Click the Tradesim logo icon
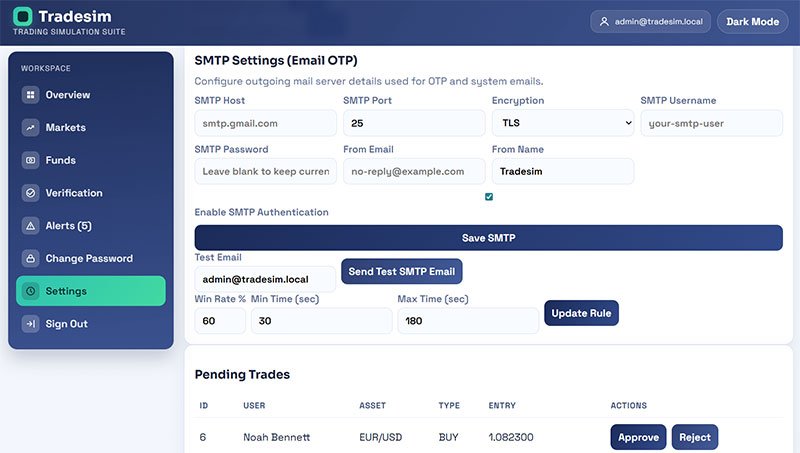This screenshot has width=800, height=453. point(22,16)
